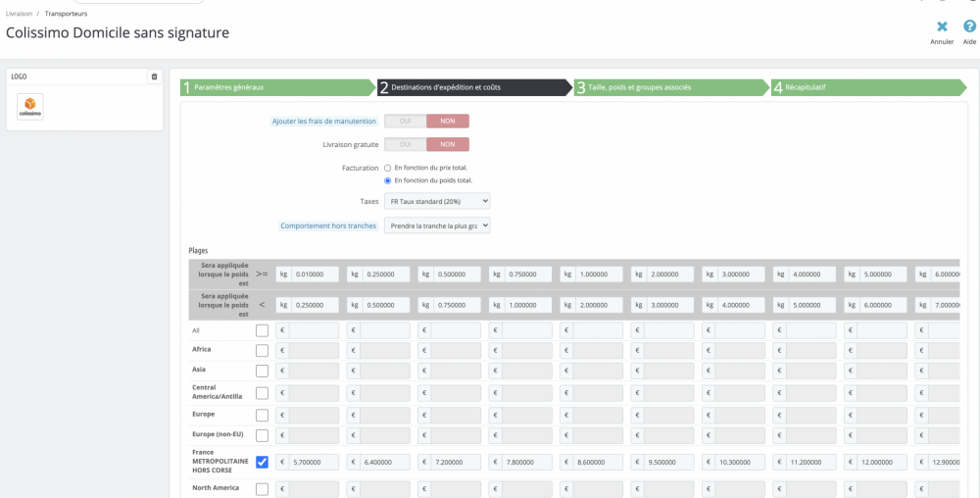
Task: Click Livraison breadcrumb link
Action: [x=19, y=13]
